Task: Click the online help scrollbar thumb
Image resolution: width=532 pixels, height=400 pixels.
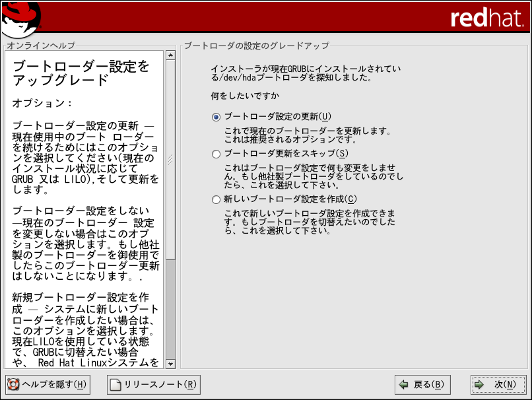Action: click(170, 158)
